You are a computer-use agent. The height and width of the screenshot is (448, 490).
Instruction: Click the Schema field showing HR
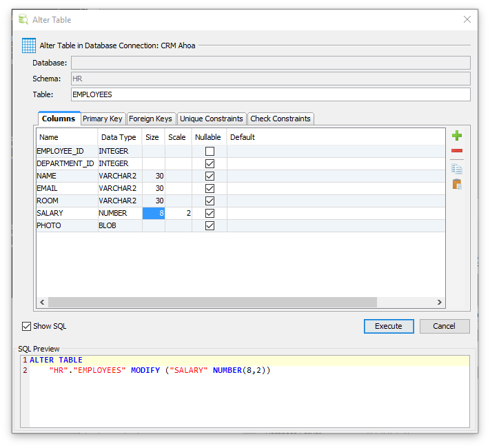click(x=271, y=79)
